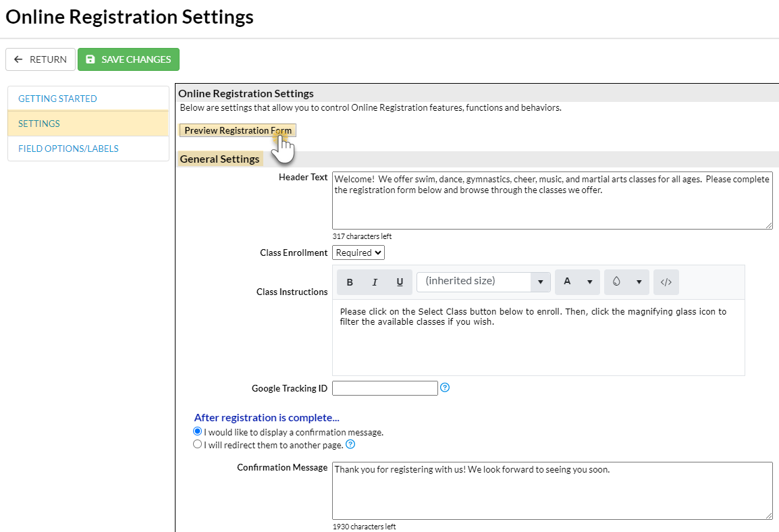Viewport: 779px width, 532px height.
Task: Select display a confirmation message option
Action: [198, 431]
